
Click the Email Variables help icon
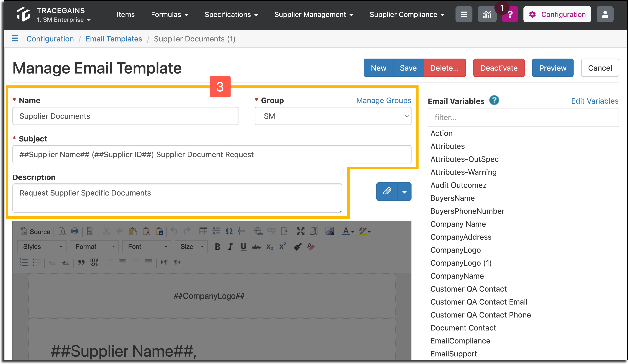coord(494,100)
